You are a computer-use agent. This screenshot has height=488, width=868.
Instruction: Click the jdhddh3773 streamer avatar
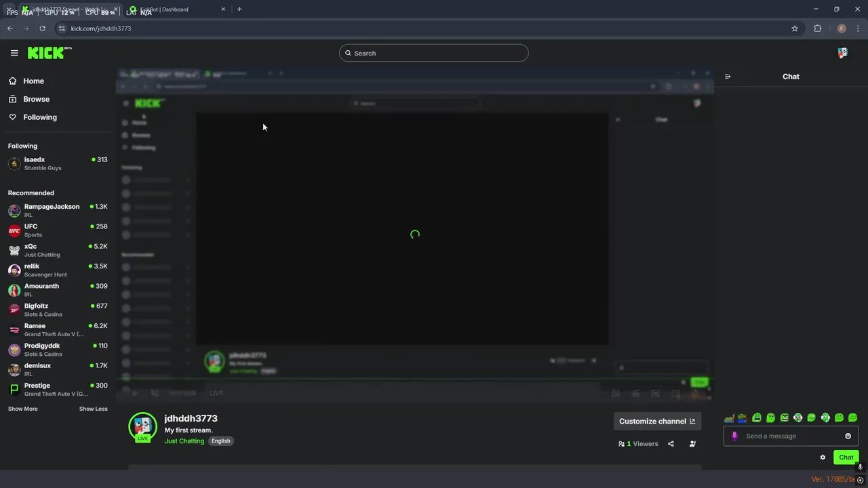tap(142, 426)
